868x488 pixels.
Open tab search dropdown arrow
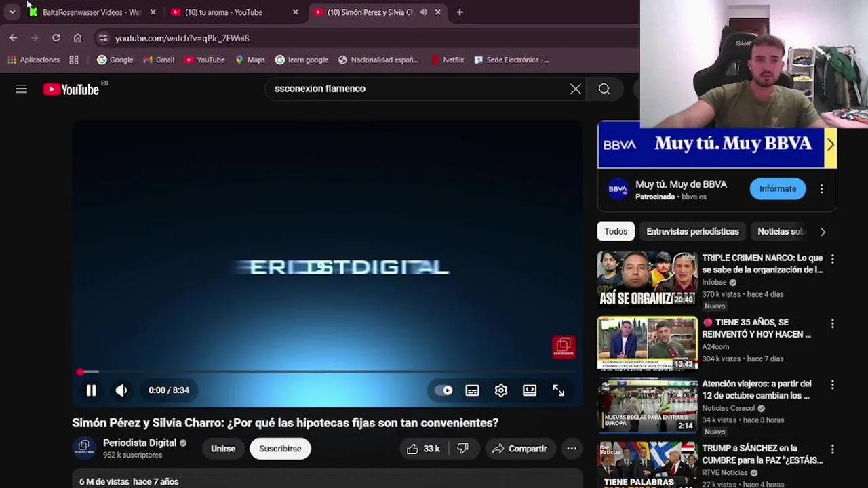(x=12, y=12)
